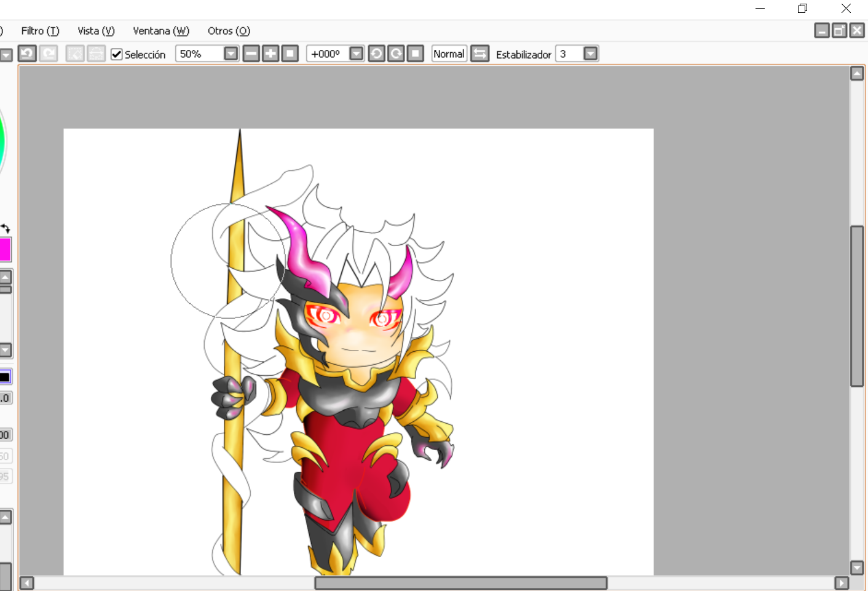Open the Otros menu
Viewport: 868px width, 591px height.
[229, 31]
